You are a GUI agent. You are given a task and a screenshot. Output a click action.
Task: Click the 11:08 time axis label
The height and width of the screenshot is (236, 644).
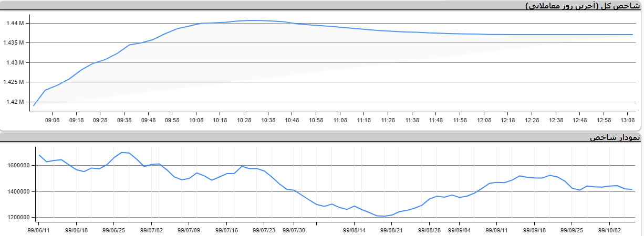(340, 120)
